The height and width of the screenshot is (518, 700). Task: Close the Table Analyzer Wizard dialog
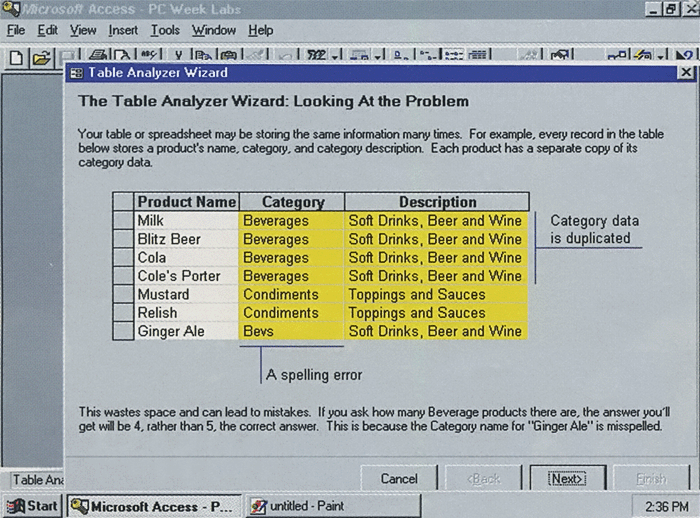click(x=685, y=73)
